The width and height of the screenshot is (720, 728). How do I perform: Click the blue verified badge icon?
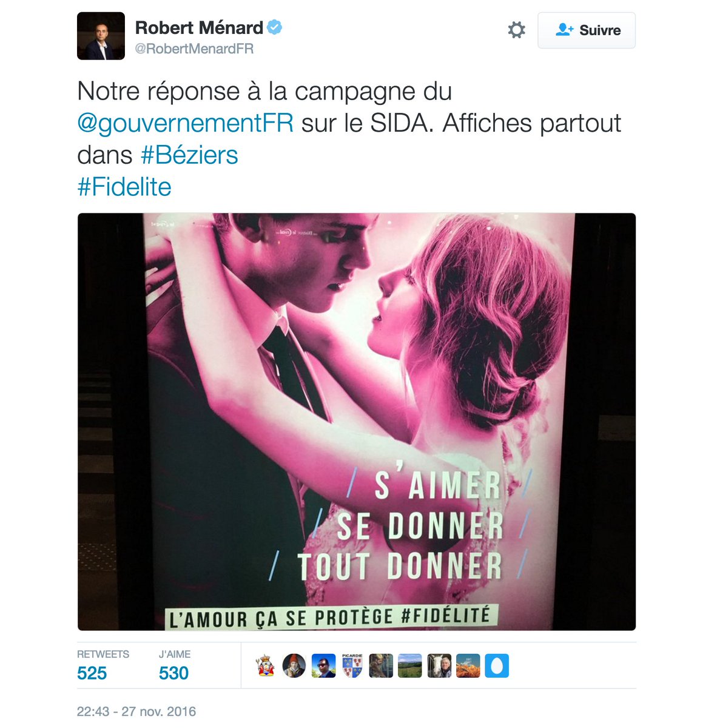(x=275, y=27)
